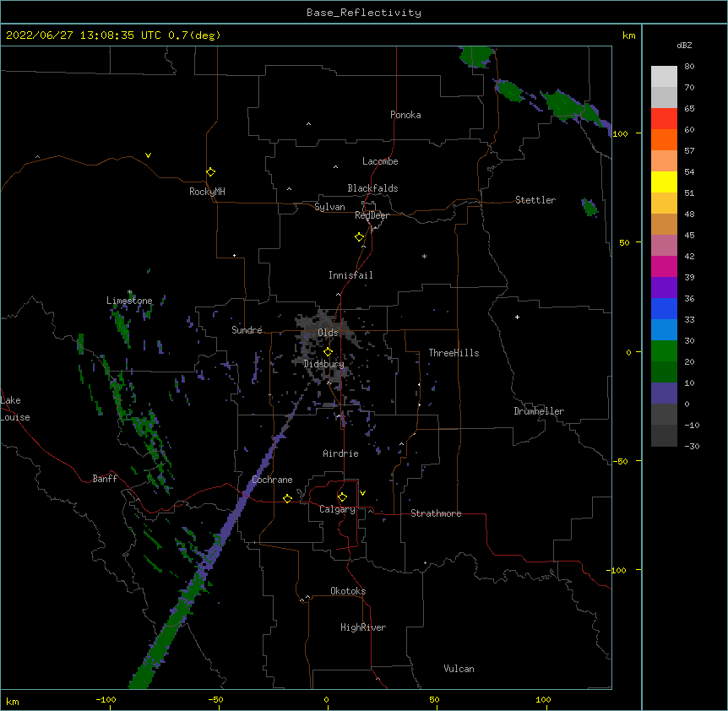Click white caret marker left of Strathmore label

(370, 511)
